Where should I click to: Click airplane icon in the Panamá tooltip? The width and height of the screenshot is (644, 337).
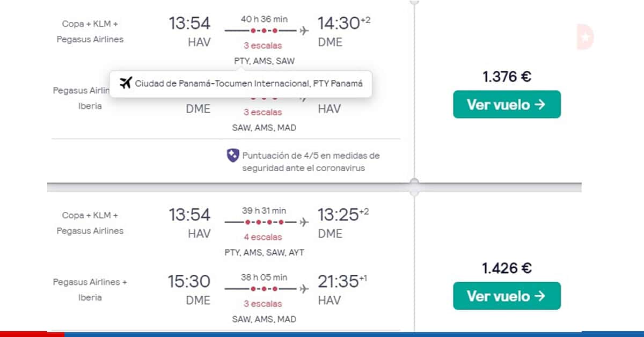coord(126,83)
